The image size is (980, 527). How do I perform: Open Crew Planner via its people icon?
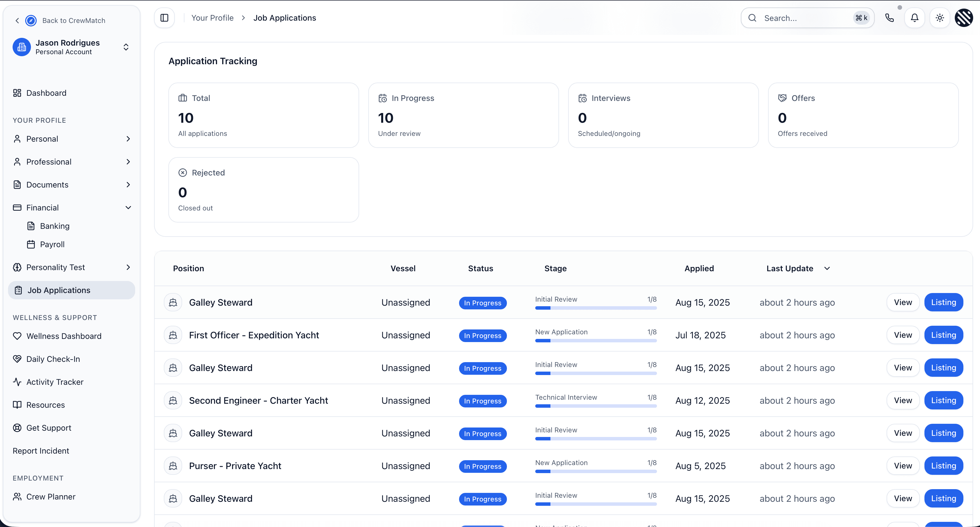pyautogui.click(x=17, y=497)
